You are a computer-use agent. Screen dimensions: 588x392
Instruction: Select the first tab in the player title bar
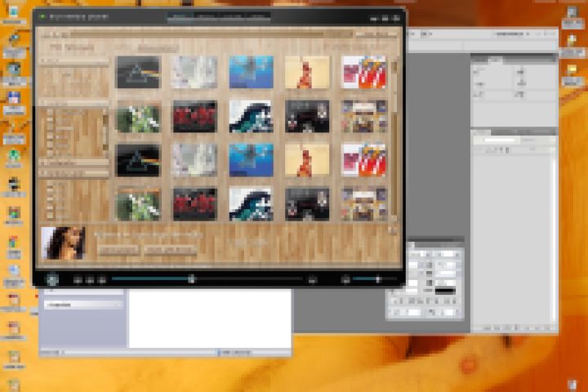[180, 16]
